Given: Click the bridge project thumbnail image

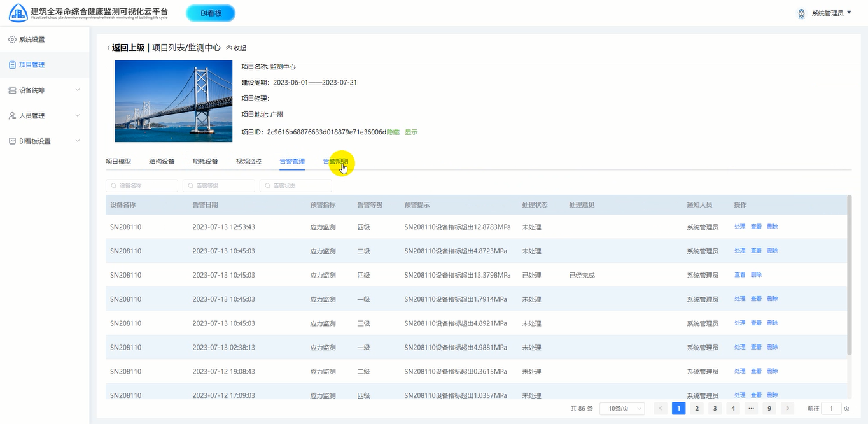Looking at the screenshot, I should (x=174, y=101).
